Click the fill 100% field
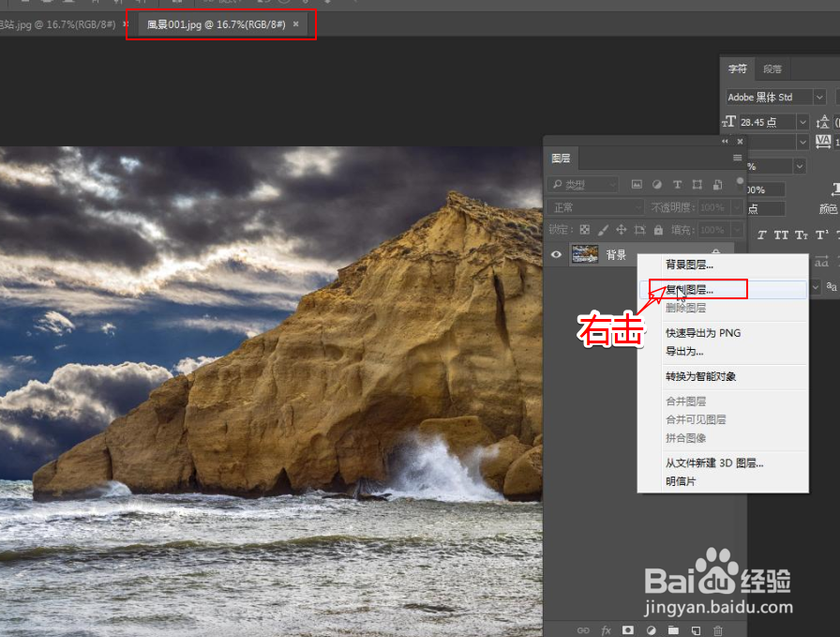This screenshot has width=840, height=637. 714,230
